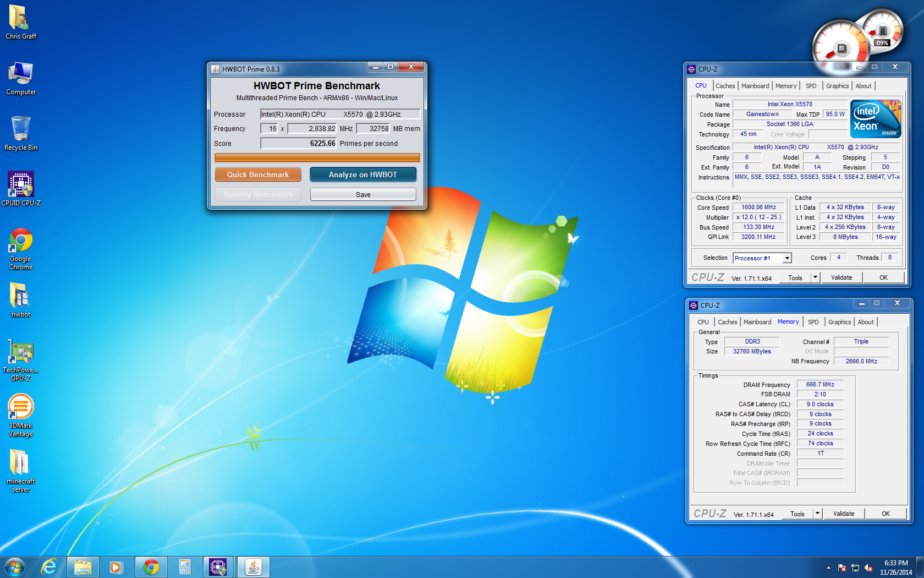The image size is (924, 578).
Task: Click Validate in lower CPU-Z window
Action: [844, 514]
